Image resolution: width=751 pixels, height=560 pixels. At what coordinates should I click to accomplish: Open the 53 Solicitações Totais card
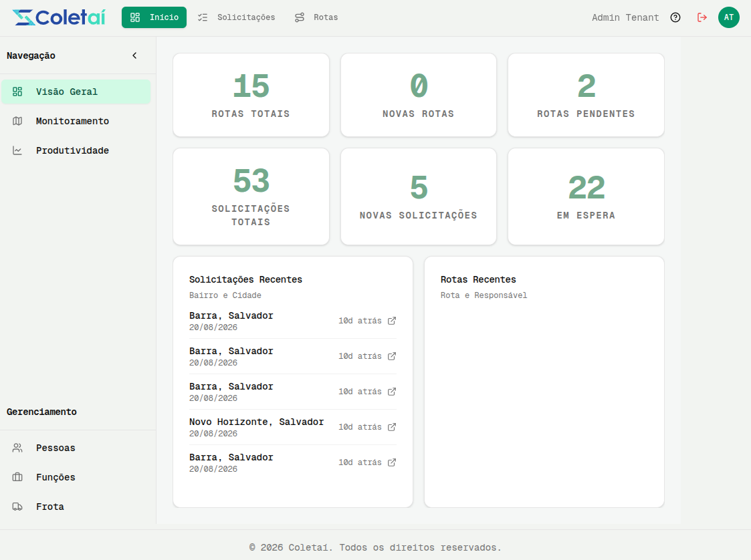(251, 196)
